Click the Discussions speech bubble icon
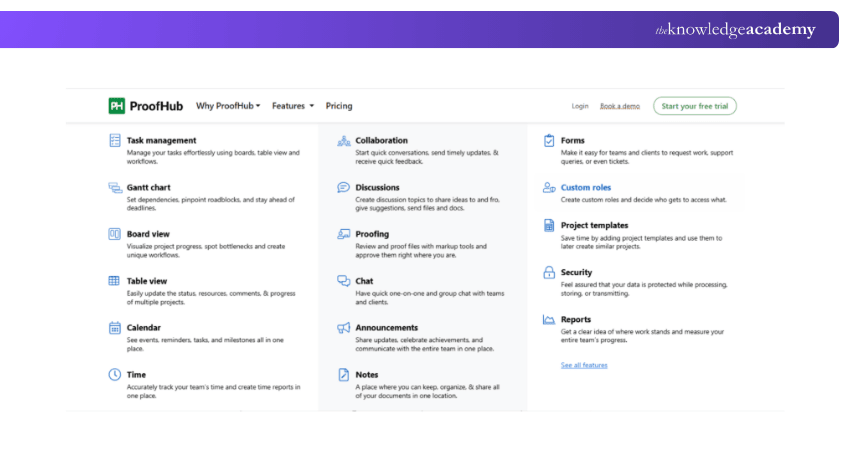The image size is (850, 450). pos(344,188)
